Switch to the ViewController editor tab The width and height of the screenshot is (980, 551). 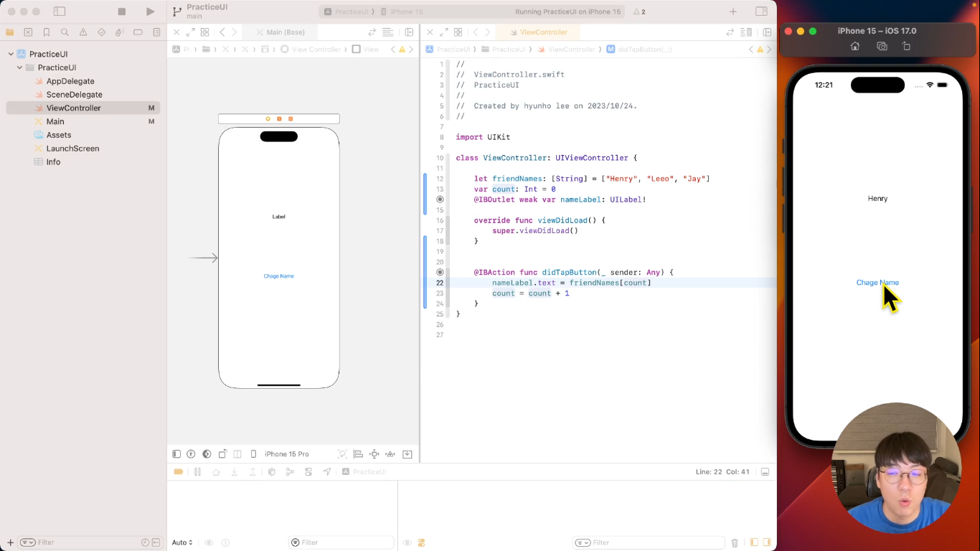coord(538,32)
